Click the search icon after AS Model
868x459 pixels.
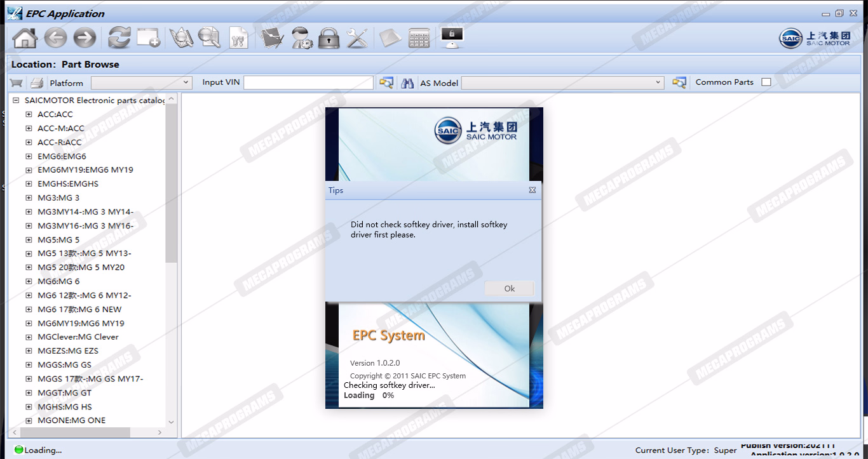pos(679,83)
